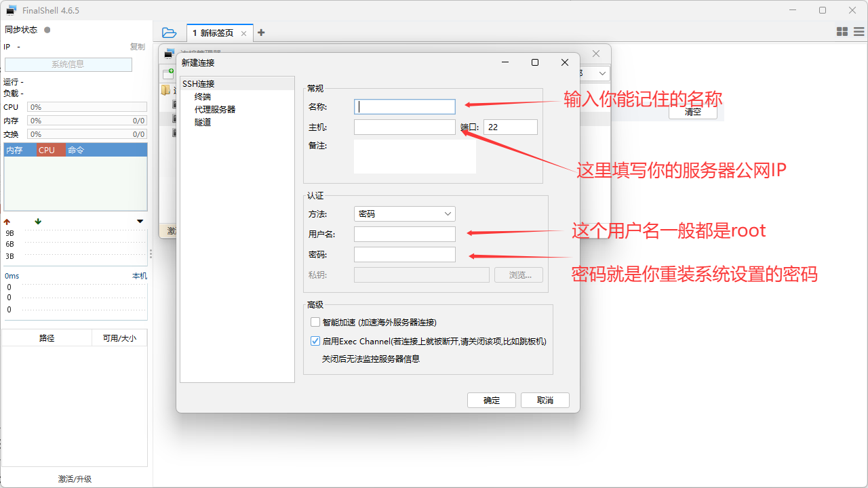
Task: Click the remote desktop monitor icon in sidebar
Action: point(169,54)
